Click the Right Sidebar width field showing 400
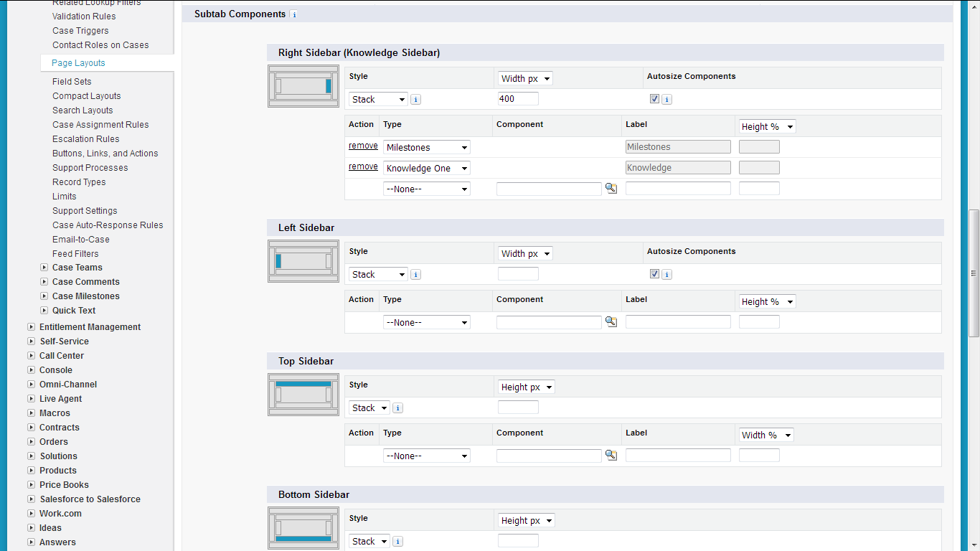Image resolution: width=980 pixels, height=551 pixels. [518, 99]
